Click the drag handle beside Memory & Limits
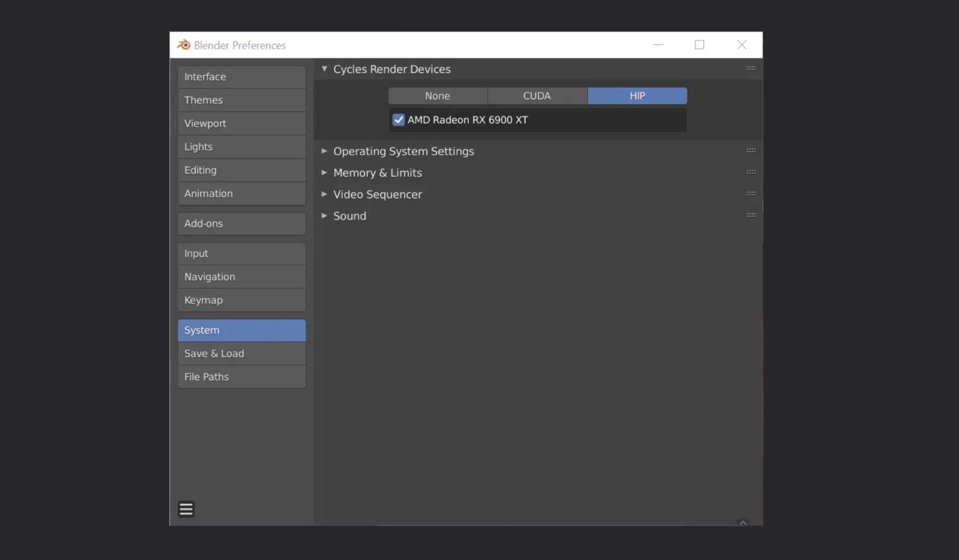 [750, 172]
